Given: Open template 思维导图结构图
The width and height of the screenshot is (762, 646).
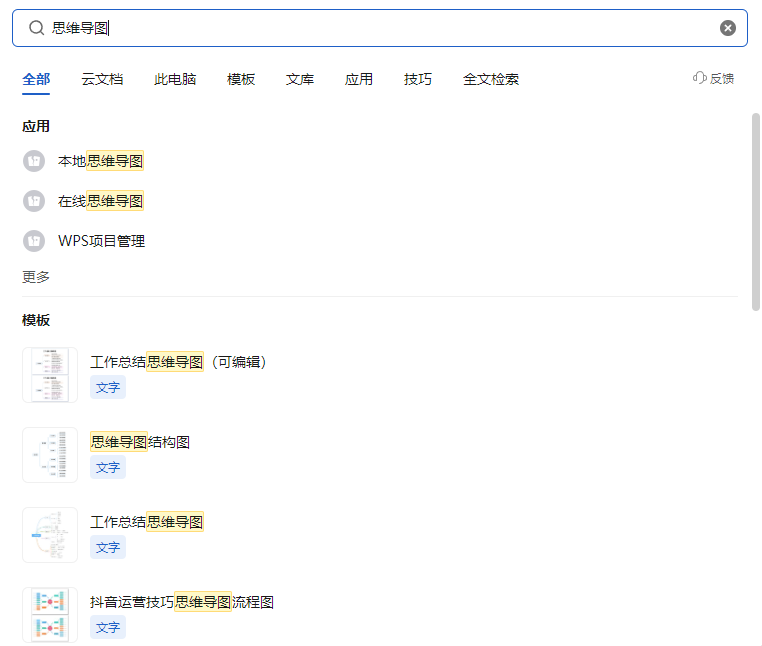Looking at the screenshot, I should coord(140,442).
